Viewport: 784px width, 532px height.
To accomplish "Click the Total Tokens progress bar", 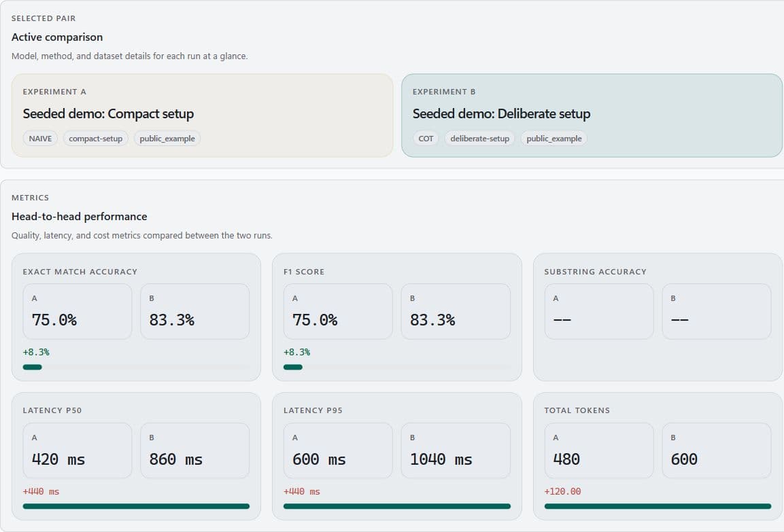I will tap(658, 506).
